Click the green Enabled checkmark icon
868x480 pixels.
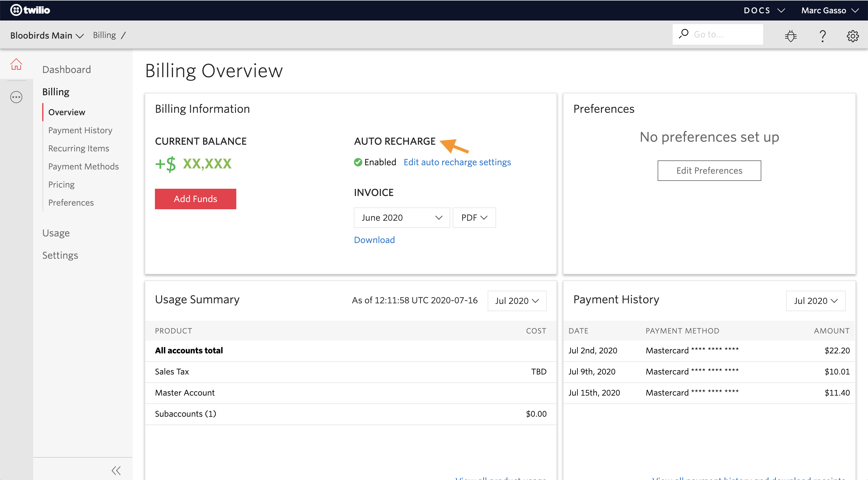coord(358,162)
